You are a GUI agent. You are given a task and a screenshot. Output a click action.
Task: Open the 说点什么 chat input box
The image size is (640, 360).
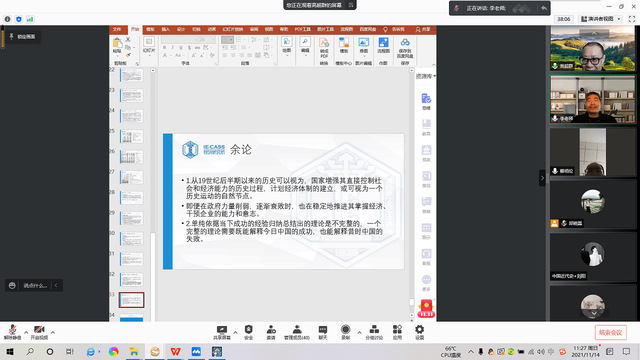[34, 285]
